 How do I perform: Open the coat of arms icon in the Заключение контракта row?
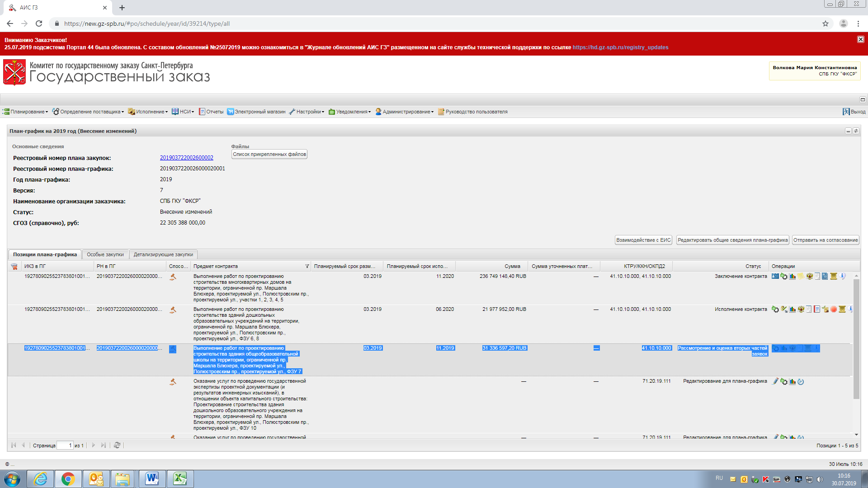pos(810,276)
